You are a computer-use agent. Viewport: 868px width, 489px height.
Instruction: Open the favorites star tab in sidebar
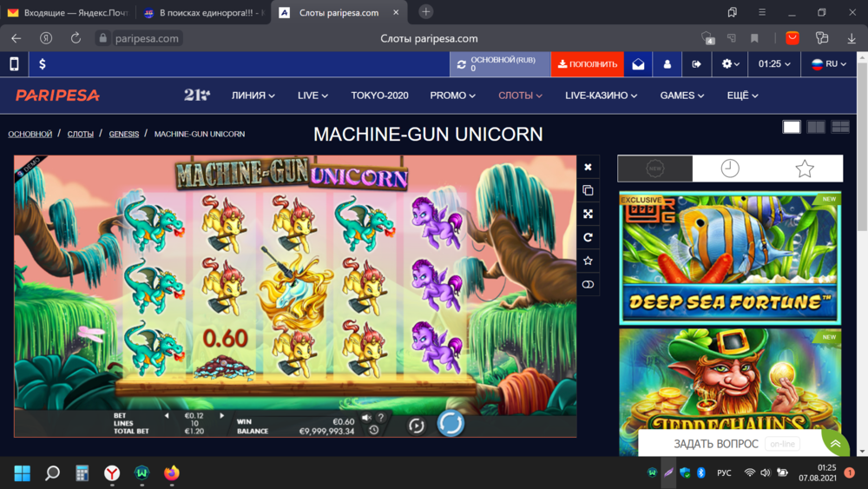click(805, 169)
